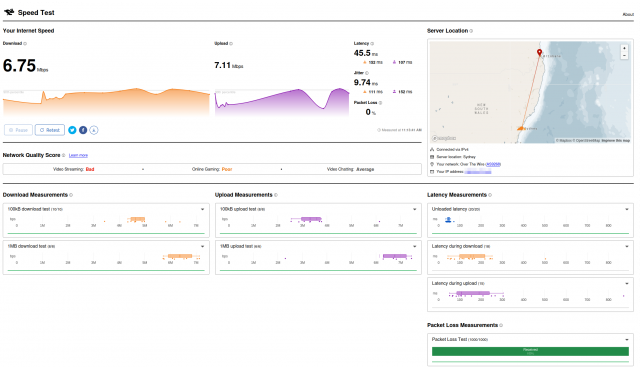Click the Mapbox logo on the map
This screenshot has width=640, height=367.
point(444,138)
